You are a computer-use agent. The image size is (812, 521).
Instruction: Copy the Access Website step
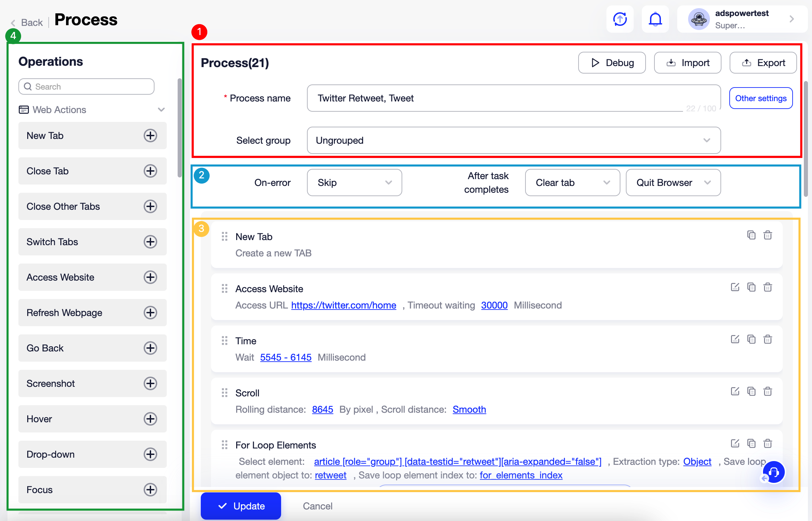(x=751, y=287)
